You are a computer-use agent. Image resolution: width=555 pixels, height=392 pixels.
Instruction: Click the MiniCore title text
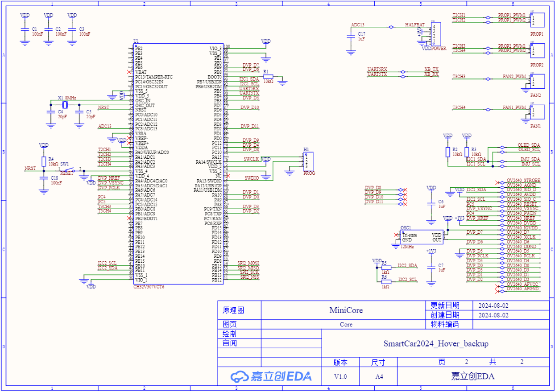346,309
